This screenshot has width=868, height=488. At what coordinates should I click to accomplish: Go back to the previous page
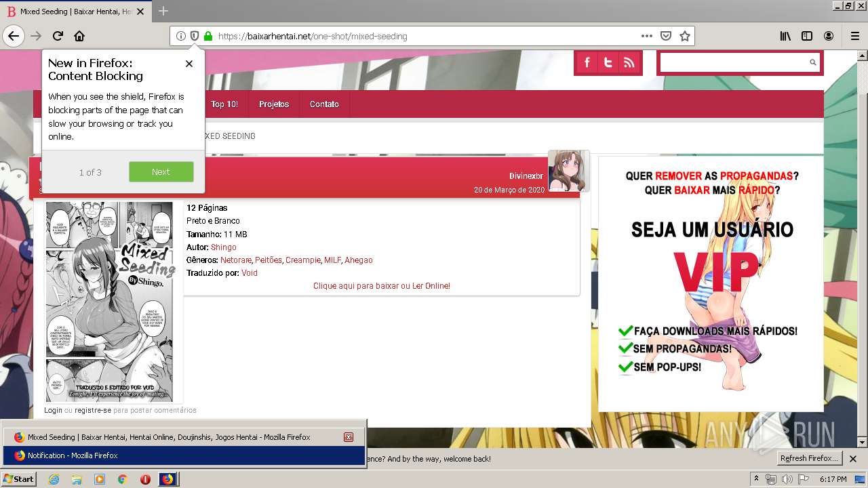14,36
